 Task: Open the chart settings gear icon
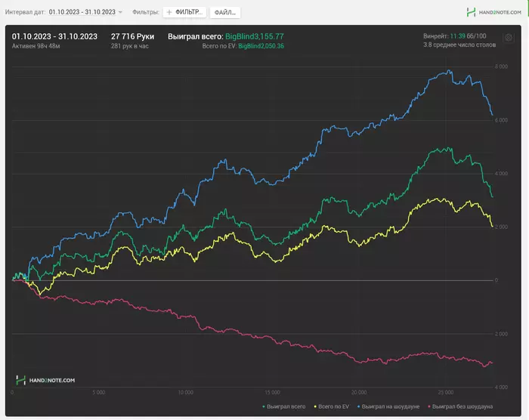point(509,37)
